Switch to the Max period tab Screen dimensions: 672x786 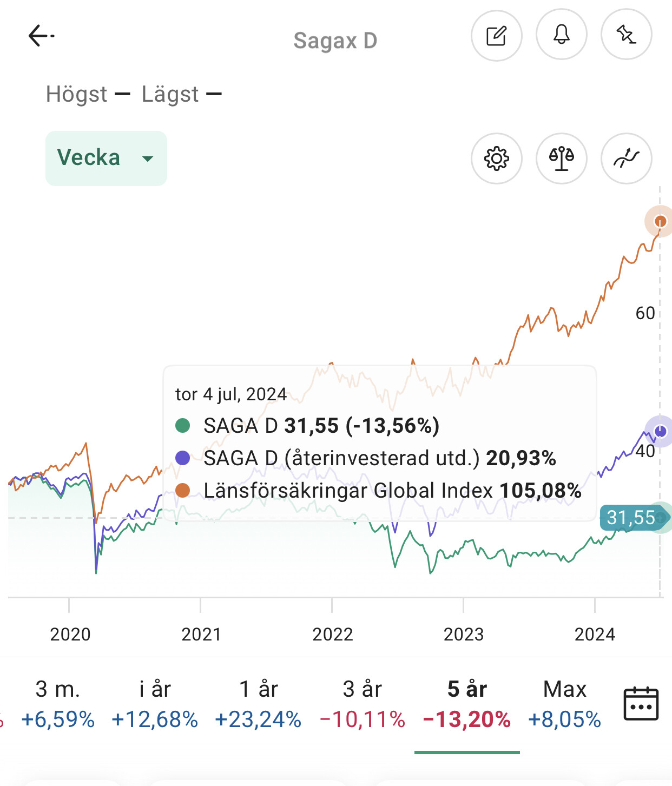[x=564, y=704]
